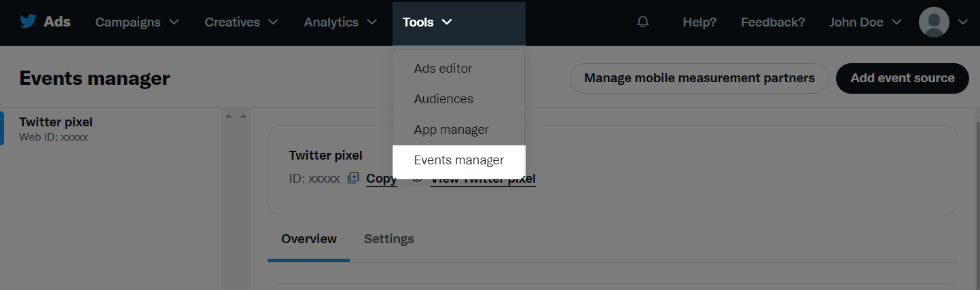Select Events manager menu item
Viewport: 980px width, 290px height.
[458, 161]
